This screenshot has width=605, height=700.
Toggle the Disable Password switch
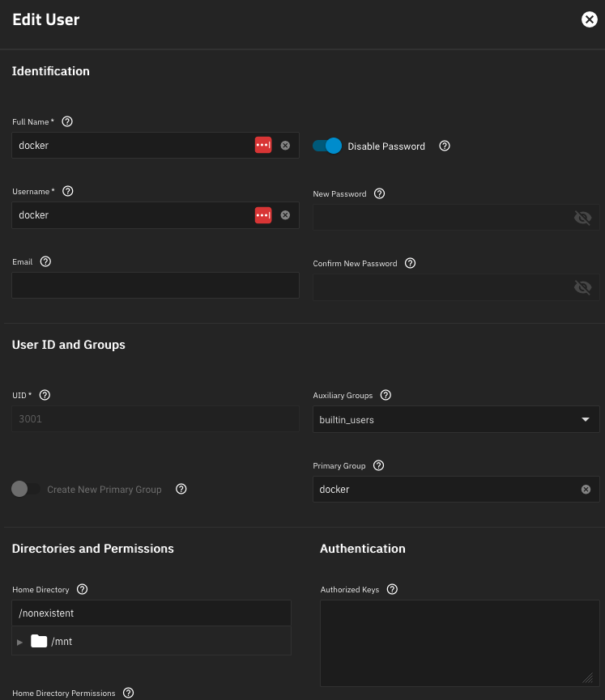click(327, 146)
